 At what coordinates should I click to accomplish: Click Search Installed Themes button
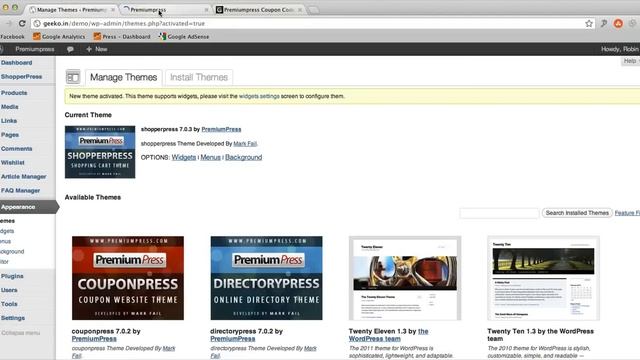click(x=577, y=213)
